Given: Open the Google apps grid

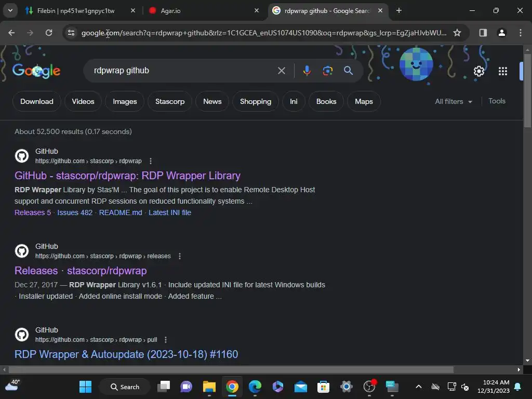Looking at the screenshot, I should pyautogui.click(x=503, y=71).
